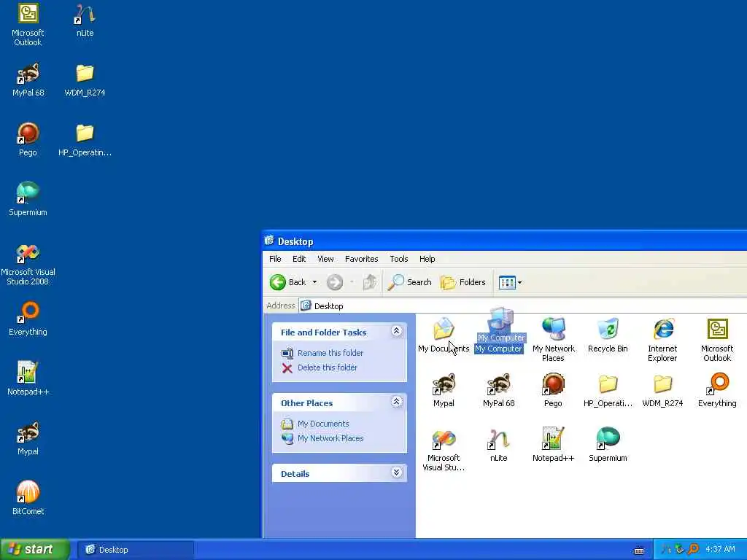The height and width of the screenshot is (560, 747).
Task: Select the Notepad++ desktop shortcut
Action: [28, 378]
